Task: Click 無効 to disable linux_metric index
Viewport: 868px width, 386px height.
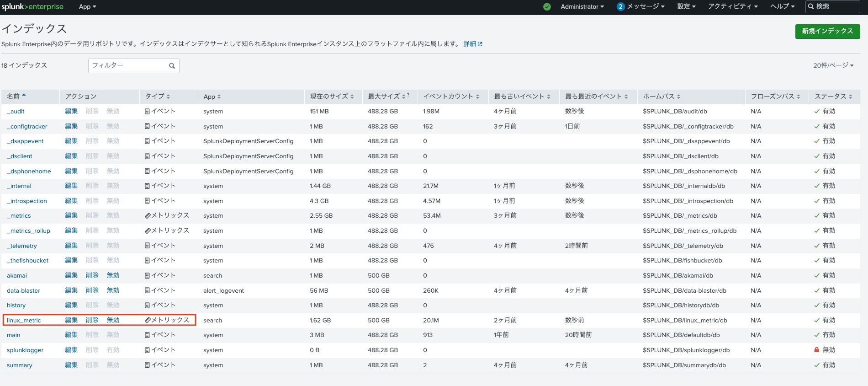Action: (x=113, y=320)
